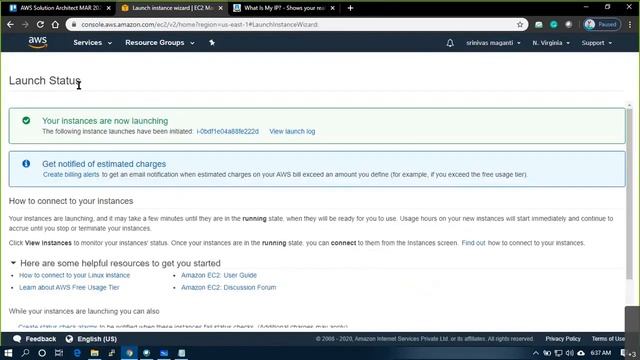The width and height of the screenshot is (640, 360).
Task: Click the AWS logo home icon
Action: pyautogui.click(x=38, y=42)
